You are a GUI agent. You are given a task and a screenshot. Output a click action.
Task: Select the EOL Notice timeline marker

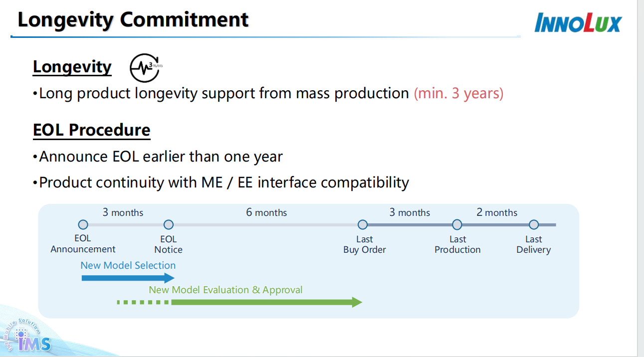169,225
